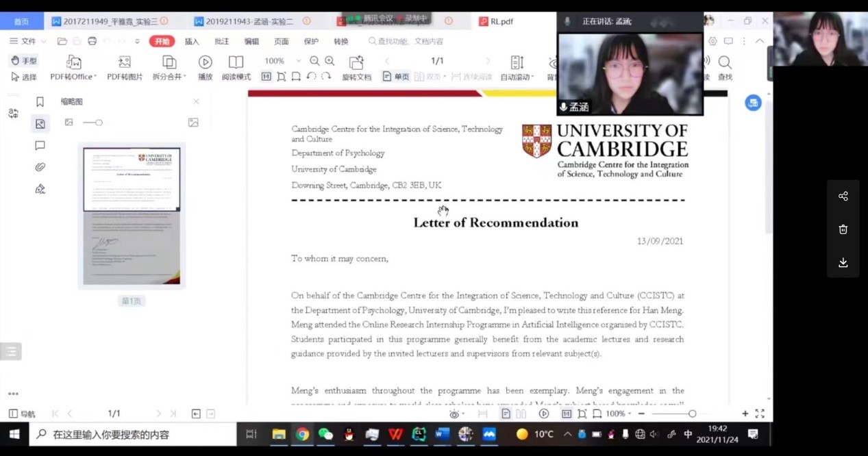Click the delete trash icon on right panel
This screenshot has height=456, width=868.
[x=843, y=229]
